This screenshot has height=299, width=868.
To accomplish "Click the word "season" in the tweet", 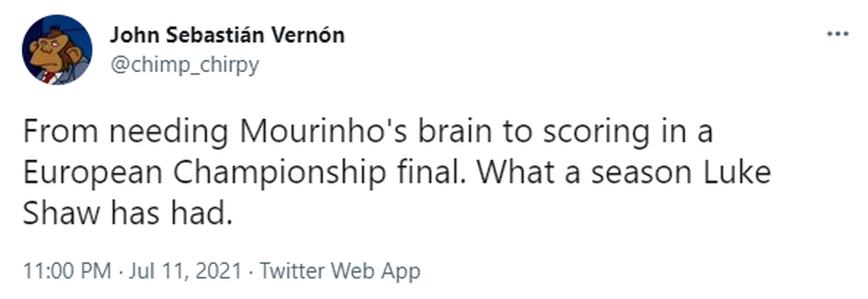I will click(x=641, y=173).
